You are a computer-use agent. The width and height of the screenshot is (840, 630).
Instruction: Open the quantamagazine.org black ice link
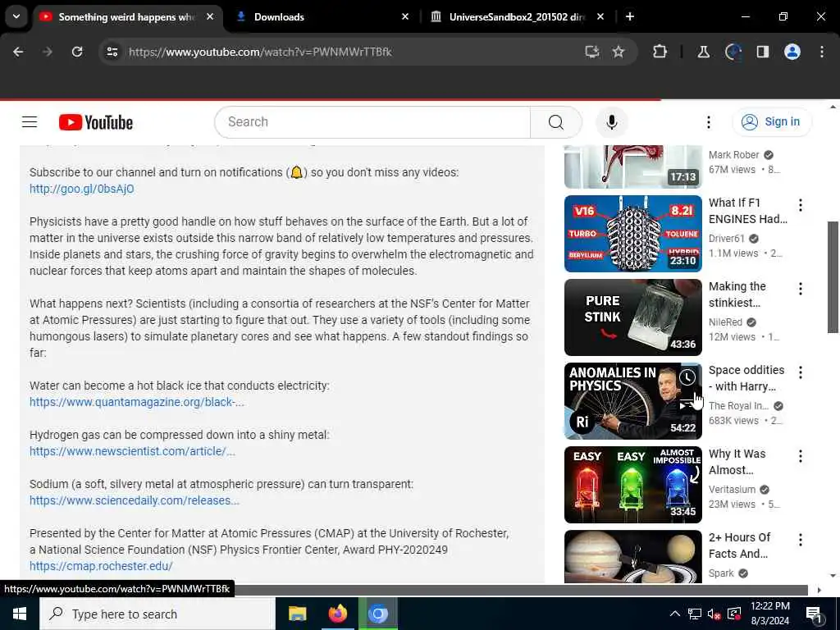137,402
